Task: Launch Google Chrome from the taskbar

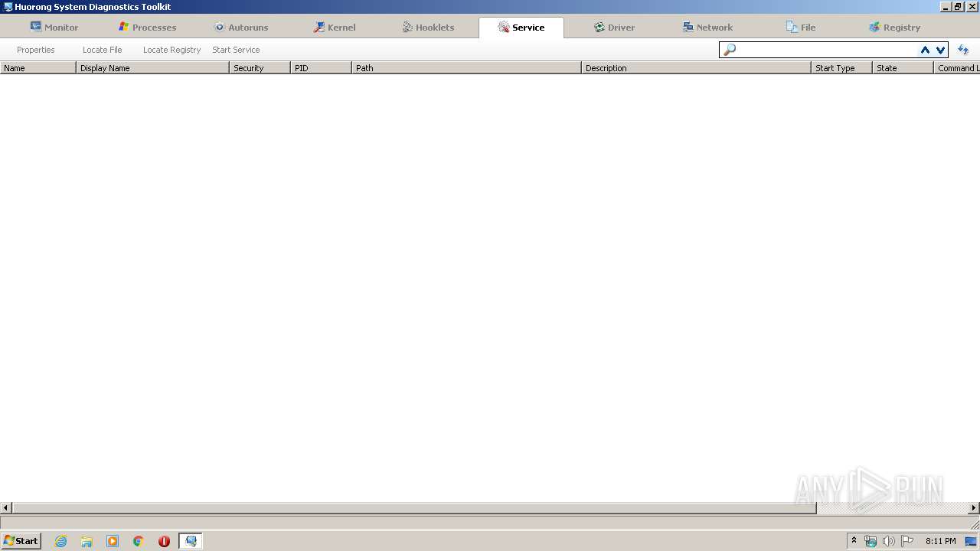Action: click(x=139, y=541)
